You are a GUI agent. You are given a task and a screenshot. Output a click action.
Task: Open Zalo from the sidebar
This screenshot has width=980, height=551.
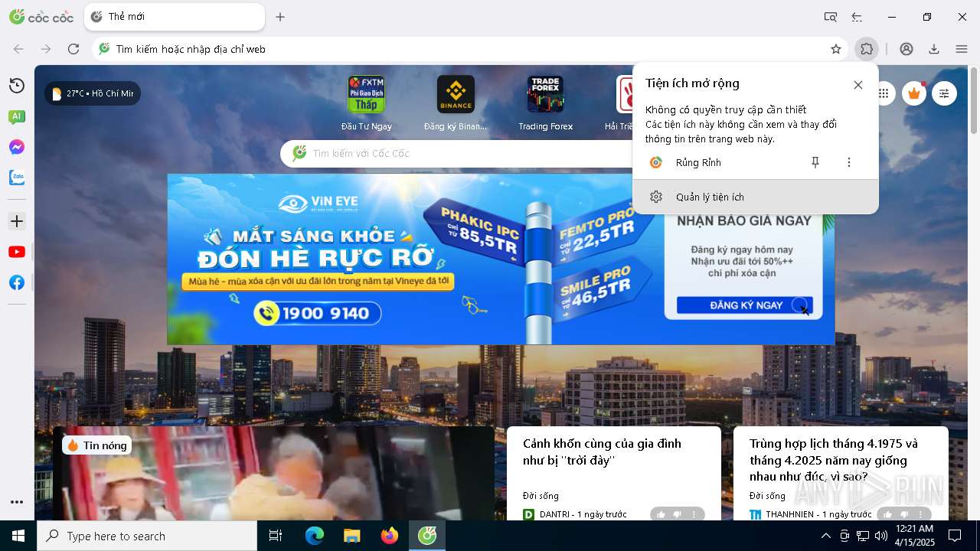tap(16, 178)
